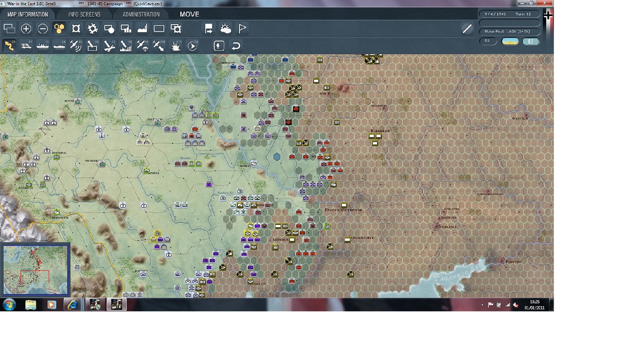
Task: Select the F8 bomb city icon
Action: click(x=126, y=46)
